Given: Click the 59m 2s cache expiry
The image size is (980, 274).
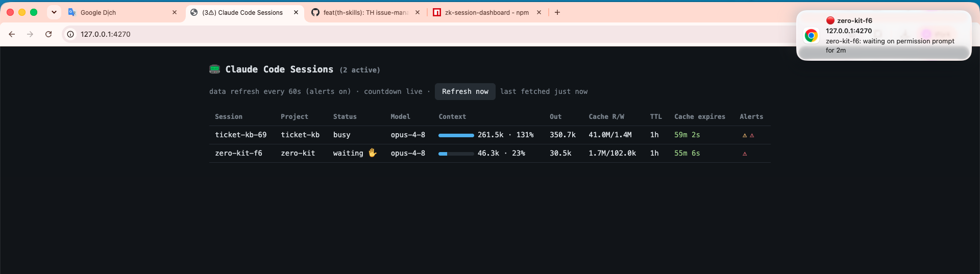Looking at the screenshot, I should pos(687,135).
